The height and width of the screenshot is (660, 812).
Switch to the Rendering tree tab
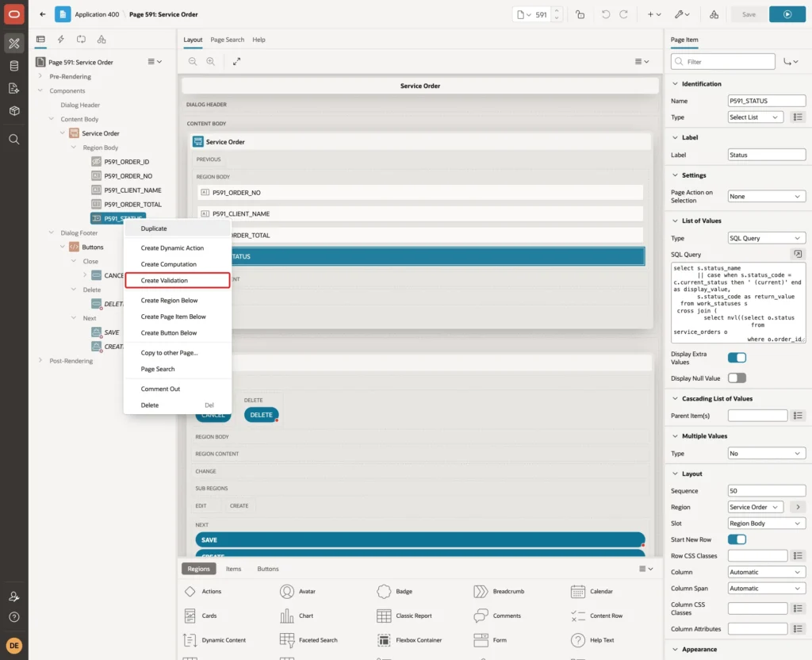pyautogui.click(x=40, y=39)
